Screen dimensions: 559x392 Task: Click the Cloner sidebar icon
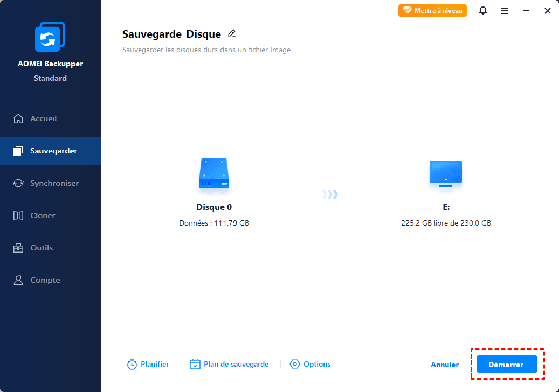[18, 215]
